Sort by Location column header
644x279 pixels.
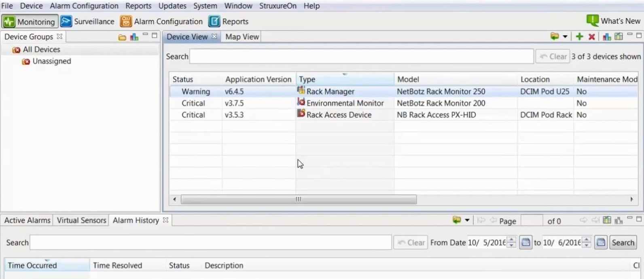[x=546, y=79]
